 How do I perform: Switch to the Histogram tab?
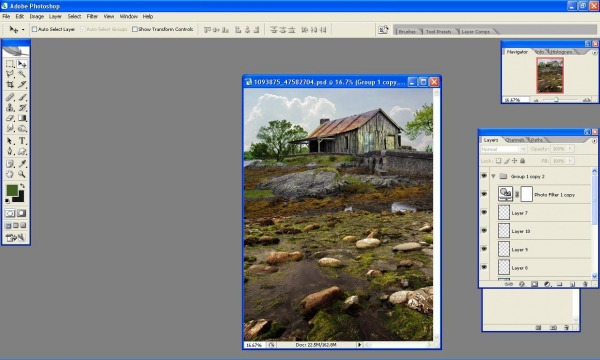(x=561, y=52)
